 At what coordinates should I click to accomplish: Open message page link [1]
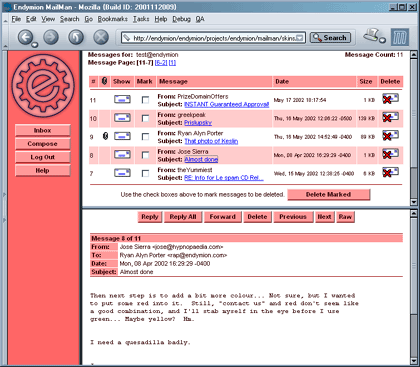172,63
